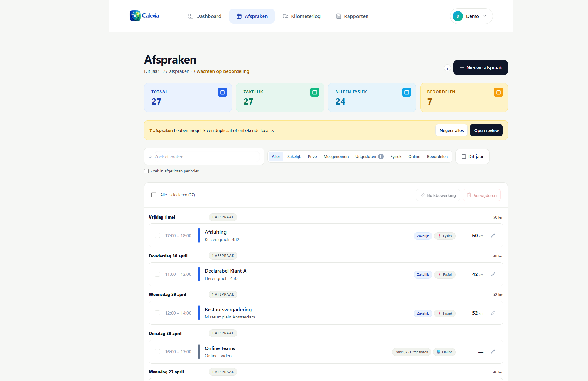Edit the Afsluiting appointment via pencil icon
Viewport: 588px width, 381px height.
[493, 236]
